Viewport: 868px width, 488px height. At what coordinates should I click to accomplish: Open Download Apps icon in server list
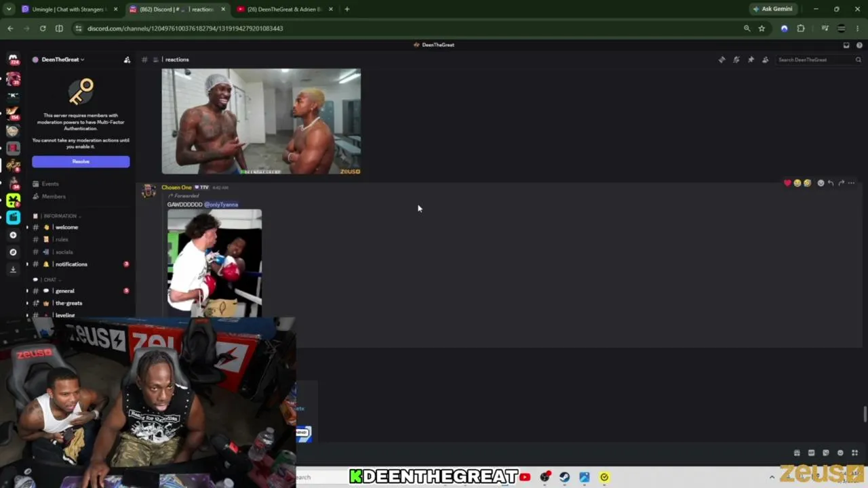click(x=13, y=269)
